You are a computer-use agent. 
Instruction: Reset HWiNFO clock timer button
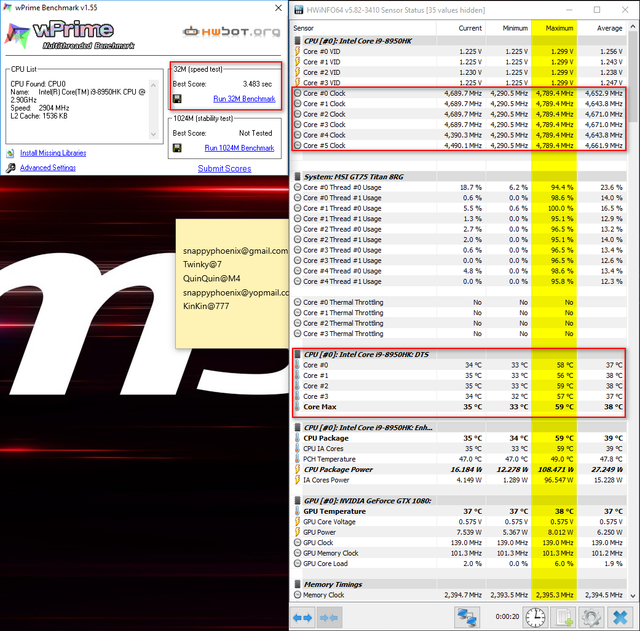pyautogui.click(x=536, y=618)
